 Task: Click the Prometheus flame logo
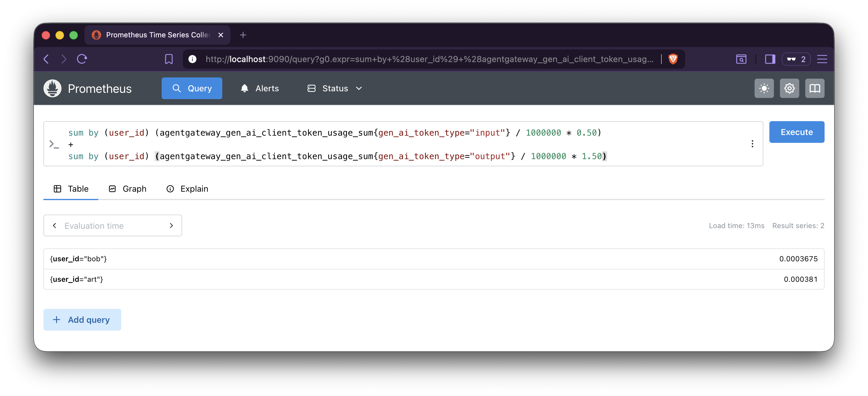pyautogui.click(x=52, y=88)
